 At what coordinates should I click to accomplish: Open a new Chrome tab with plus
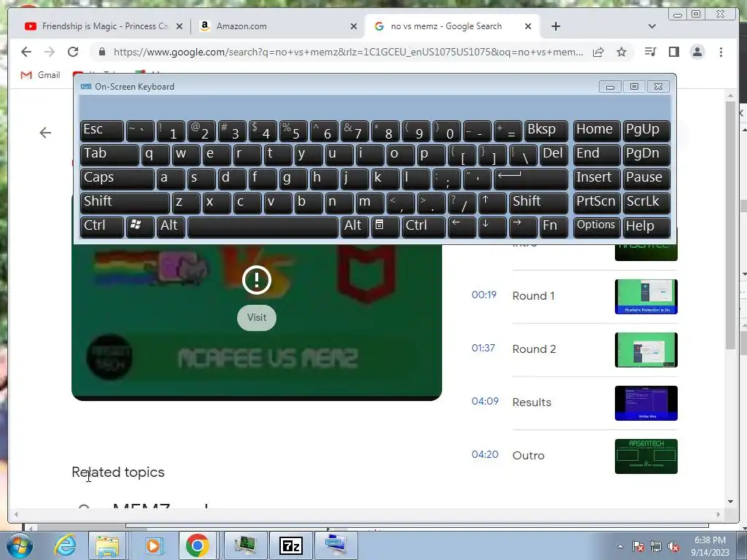pyautogui.click(x=555, y=26)
